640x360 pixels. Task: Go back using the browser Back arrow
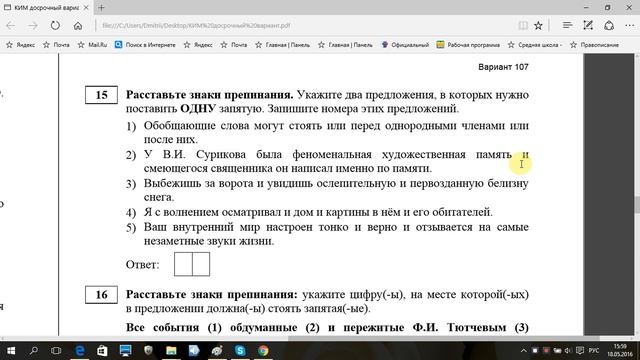point(11,26)
